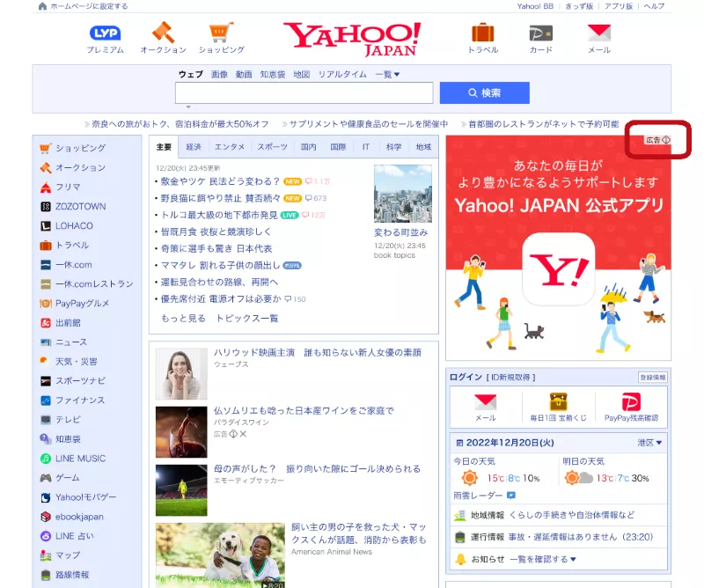Open the Travel suitcase icon
The image size is (704, 588).
pos(482,33)
